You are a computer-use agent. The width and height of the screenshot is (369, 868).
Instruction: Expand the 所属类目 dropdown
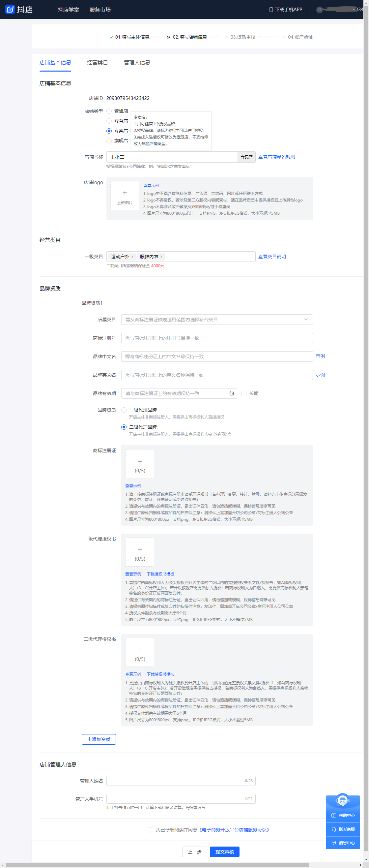tap(217, 320)
